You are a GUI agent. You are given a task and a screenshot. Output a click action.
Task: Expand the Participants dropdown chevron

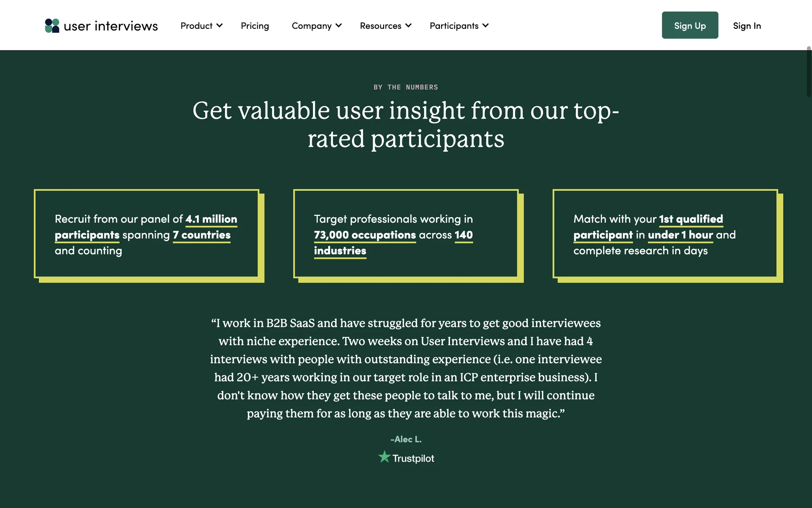coord(486,25)
